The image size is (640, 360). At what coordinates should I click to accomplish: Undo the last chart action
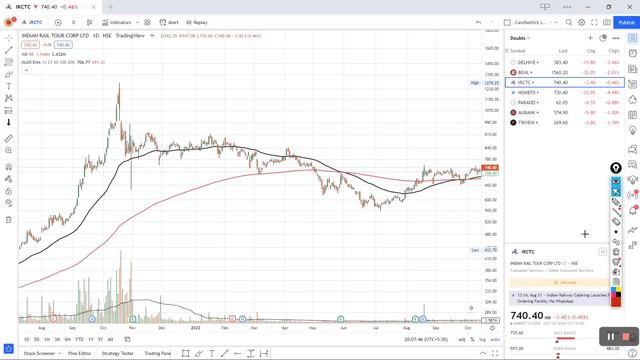(x=478, y=22)
